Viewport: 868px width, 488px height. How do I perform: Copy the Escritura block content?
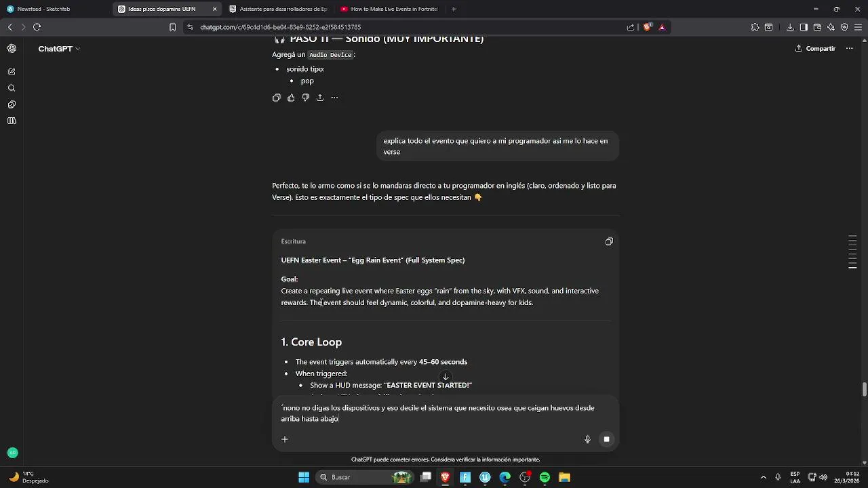[x=609, y=241]
